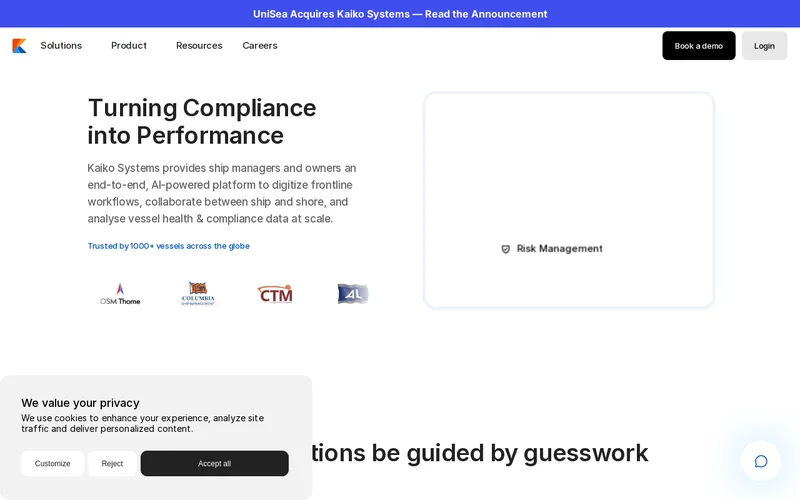Go to the Careers page

pos(260,45)
